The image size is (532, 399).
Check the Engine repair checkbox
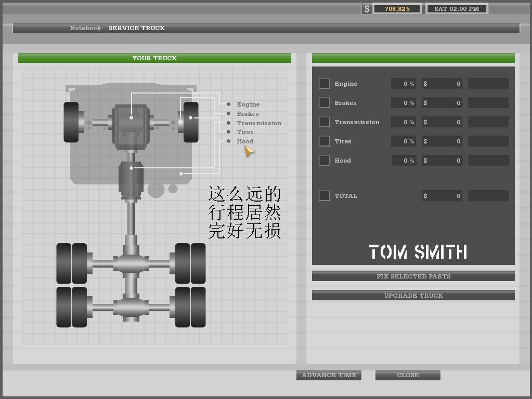click(325, 84)
